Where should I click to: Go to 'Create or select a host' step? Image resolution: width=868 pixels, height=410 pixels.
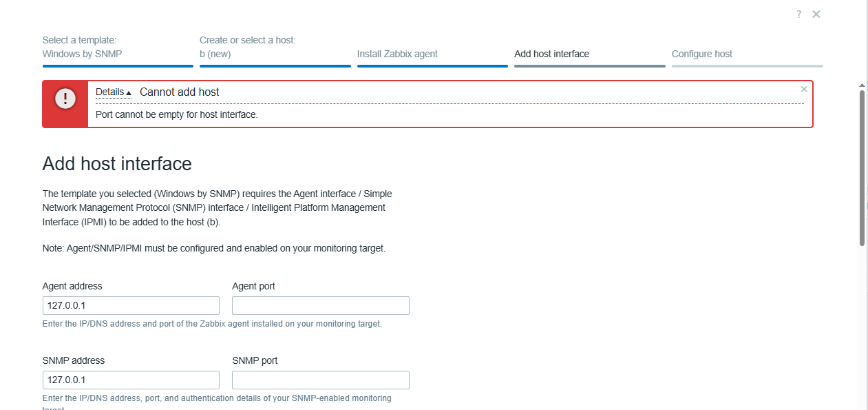pos(248,47)
